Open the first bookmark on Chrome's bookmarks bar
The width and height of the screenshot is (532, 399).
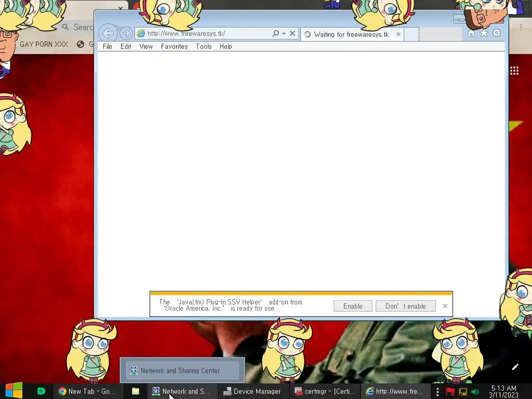point(44,44)
